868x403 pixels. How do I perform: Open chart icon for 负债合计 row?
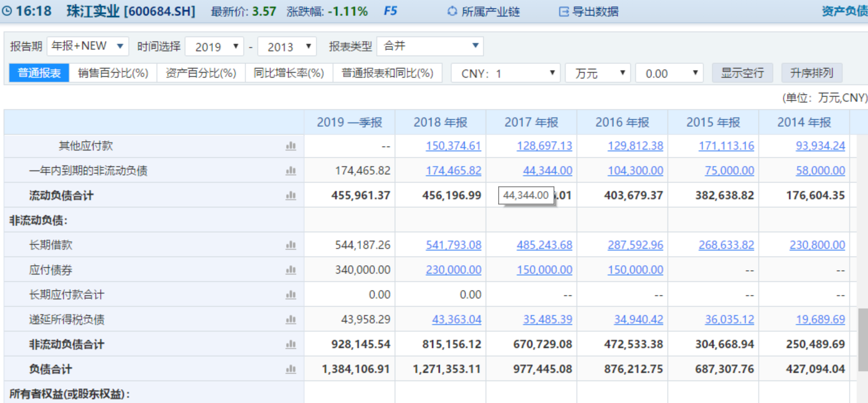(x=291, y=369)
